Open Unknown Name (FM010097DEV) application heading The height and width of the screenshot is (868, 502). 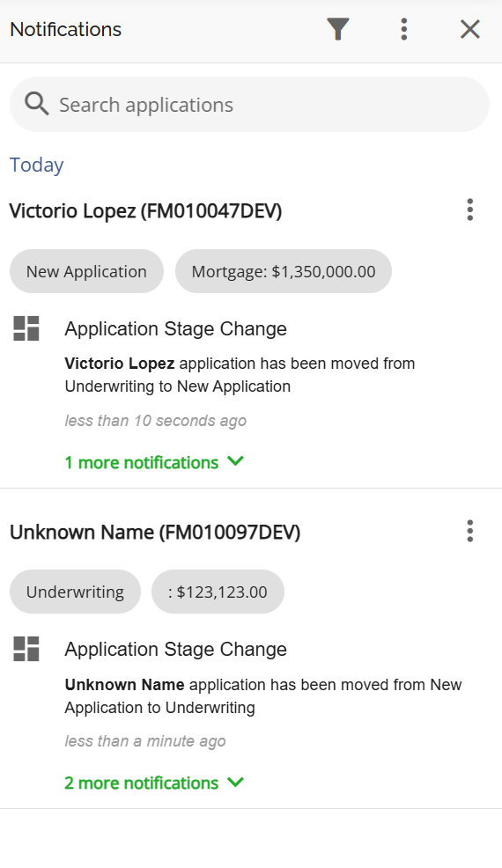(155, 532)
